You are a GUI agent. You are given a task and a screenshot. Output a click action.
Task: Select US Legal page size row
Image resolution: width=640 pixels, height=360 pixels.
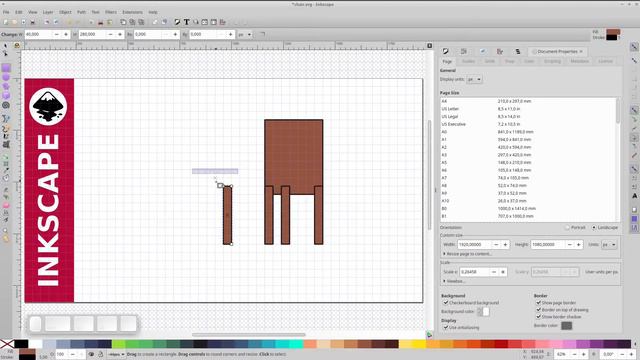(529, 117)
